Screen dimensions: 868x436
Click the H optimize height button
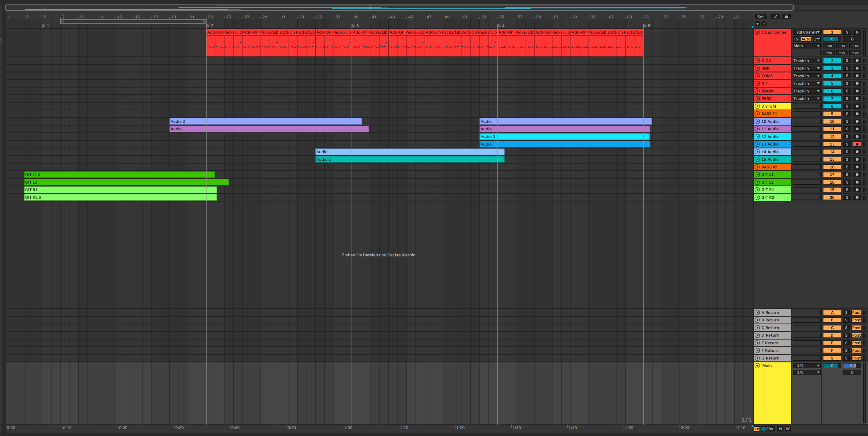(780, 429)
